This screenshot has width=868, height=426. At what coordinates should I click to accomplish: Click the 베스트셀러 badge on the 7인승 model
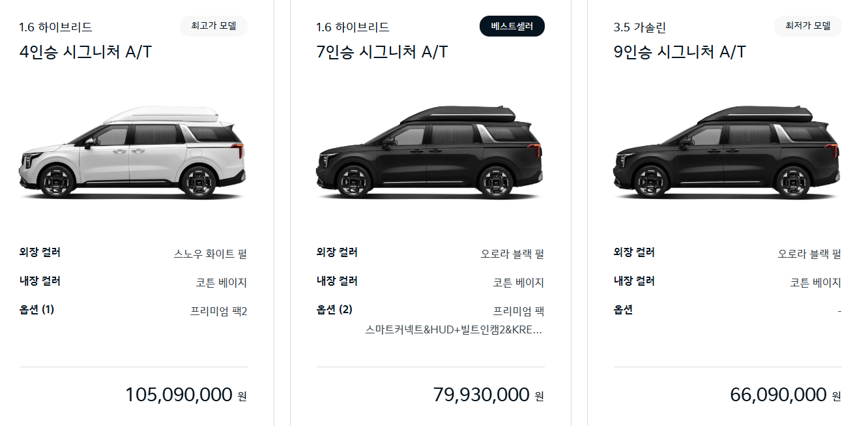[512, 26]
